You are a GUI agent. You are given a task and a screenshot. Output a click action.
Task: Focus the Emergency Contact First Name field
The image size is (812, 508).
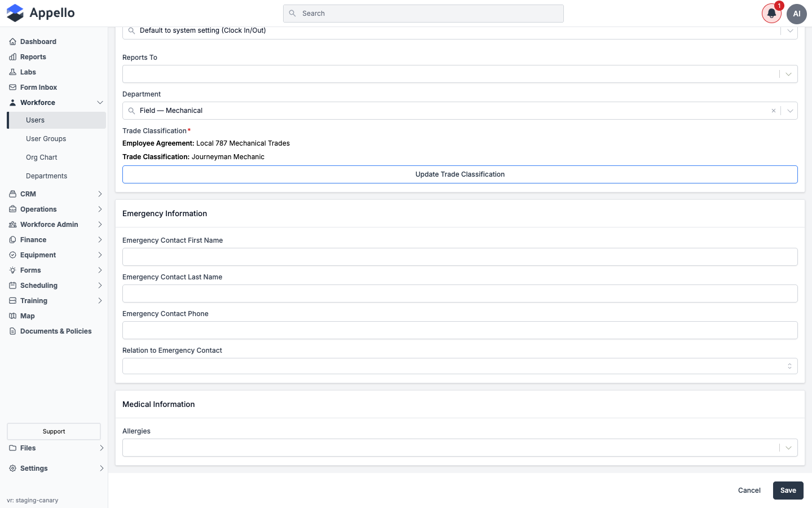click(460, 257)
